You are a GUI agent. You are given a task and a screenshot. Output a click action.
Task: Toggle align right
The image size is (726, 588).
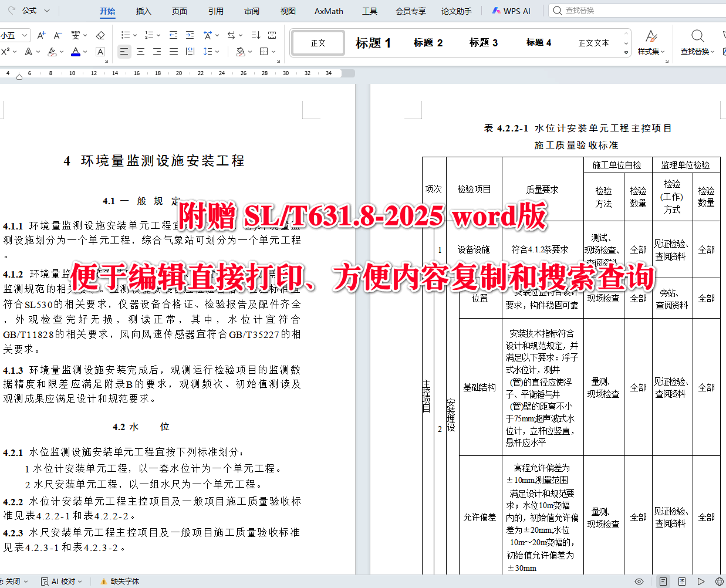(157, 52)
